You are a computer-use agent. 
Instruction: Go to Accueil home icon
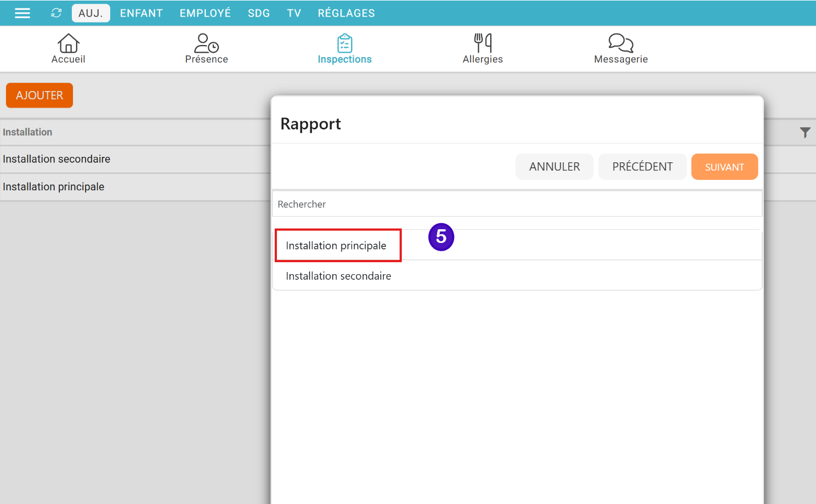pyautogui.click(x=69, y=43)
